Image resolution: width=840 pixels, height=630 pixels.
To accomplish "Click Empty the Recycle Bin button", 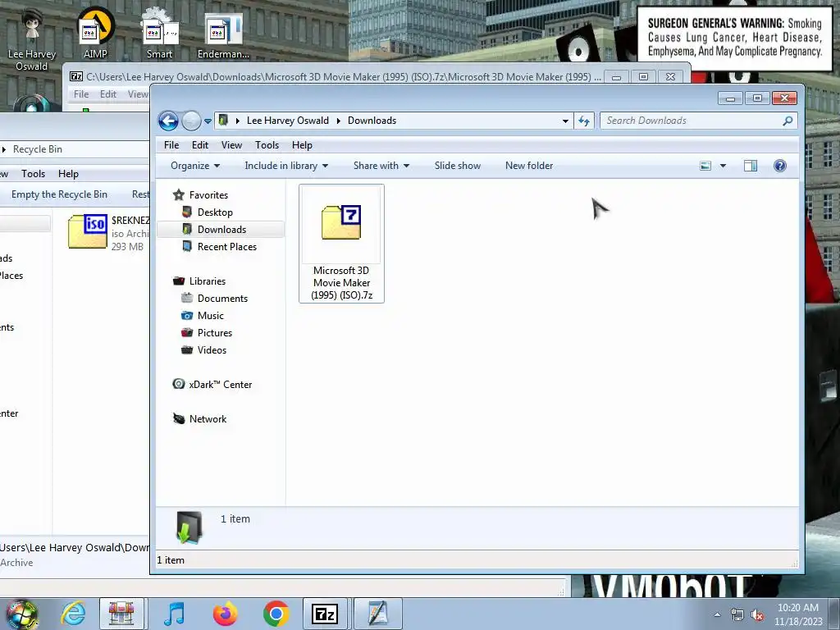I will coord(59,194).
